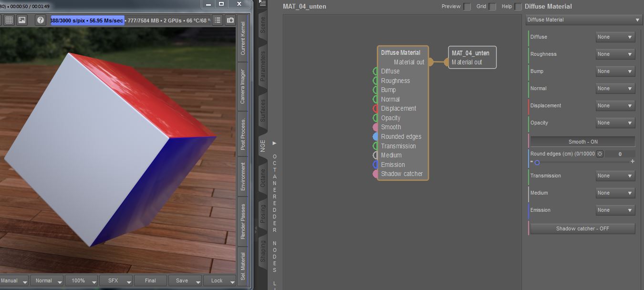Open the Roughness None dropdown

point(615,54)
